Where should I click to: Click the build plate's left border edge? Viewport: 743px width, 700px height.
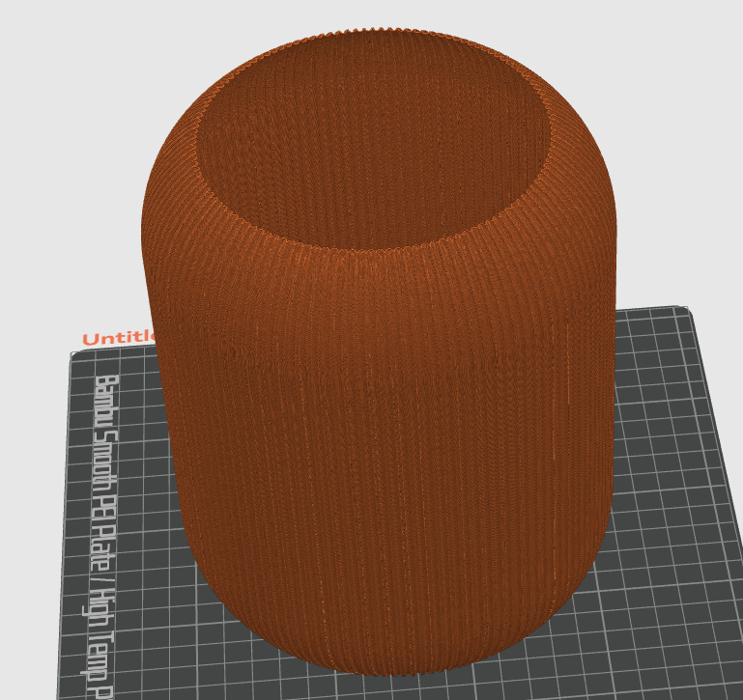point(66,531)
